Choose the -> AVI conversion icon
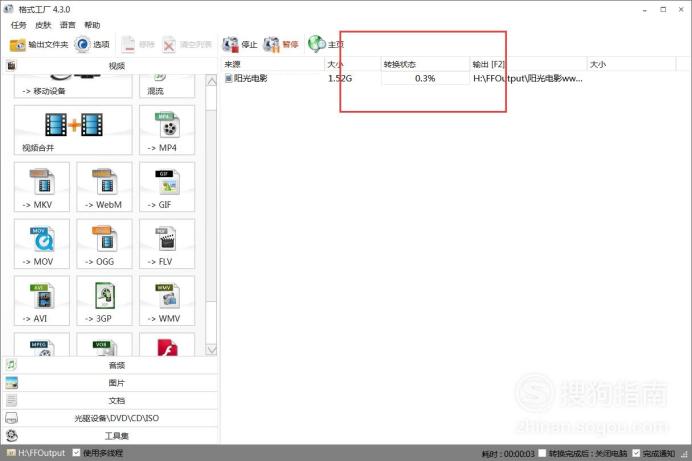 click(x=41, y=300)
